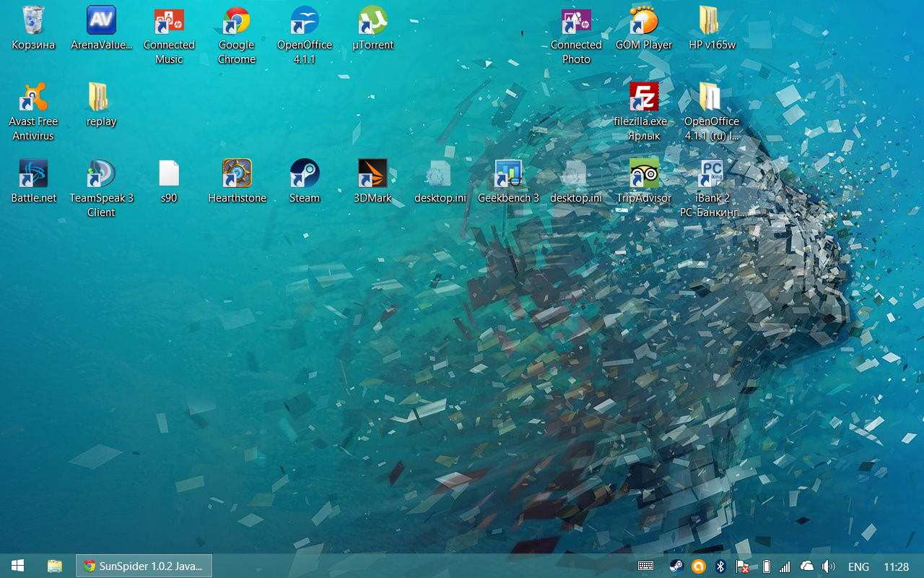Open the ENG input language switcher
The width and height of the screenshot is (924, 578).
tap(858, 567)
